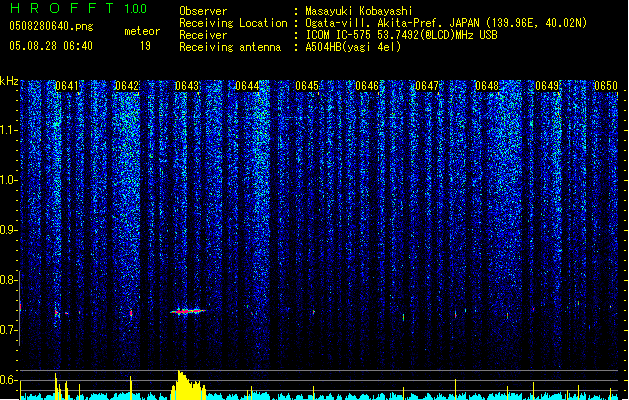Click the 0646 time marker
The width and height of the screenshot is (629, 400).
367,86
